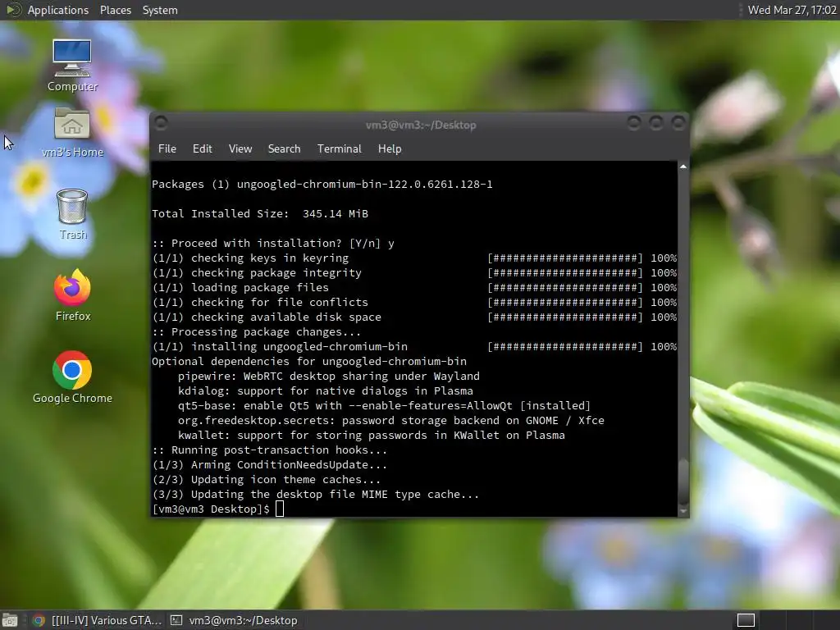Click the ':: Proceed with installation? [Y/n] y' line
The width and height of the screenshot is (840, 630).
(x=273, y=243)
